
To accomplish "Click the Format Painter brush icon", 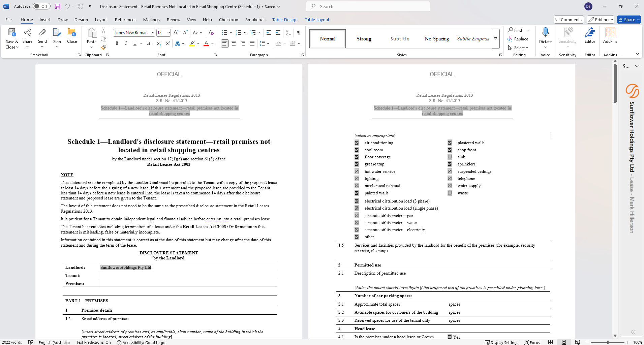I will pyautogui.click(x=103, y=47).
